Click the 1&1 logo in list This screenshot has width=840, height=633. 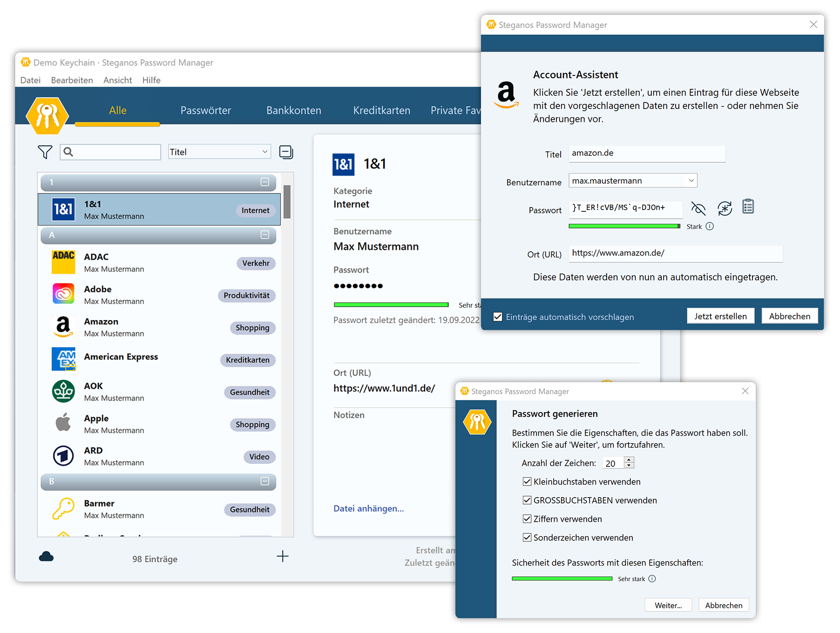pyautogui.click(x=63, y=209)
